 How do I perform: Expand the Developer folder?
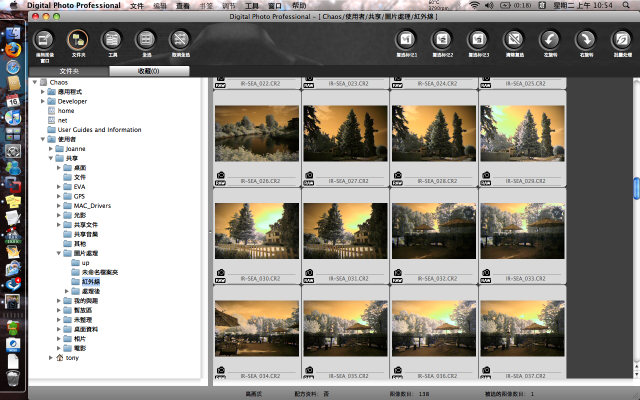coord(43,101)
